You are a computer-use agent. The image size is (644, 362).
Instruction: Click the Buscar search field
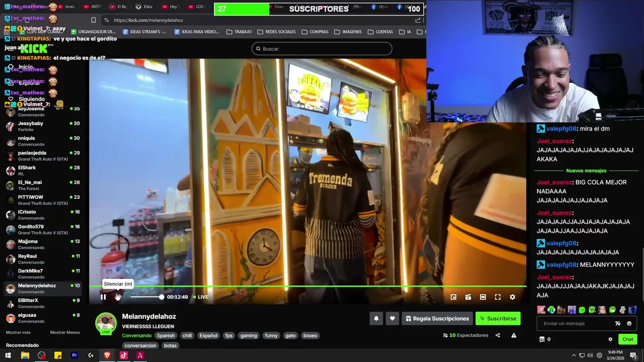point(322,49)
